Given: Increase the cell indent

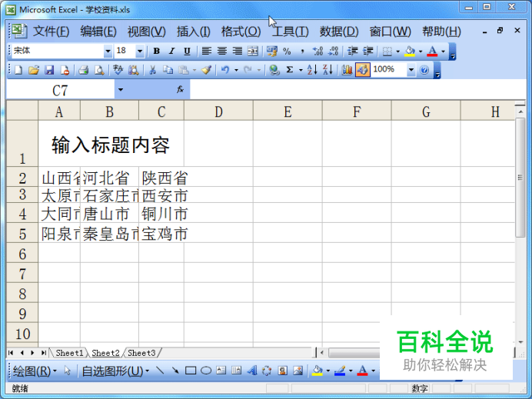Looking at the screenshot, I should coord(368,52).
